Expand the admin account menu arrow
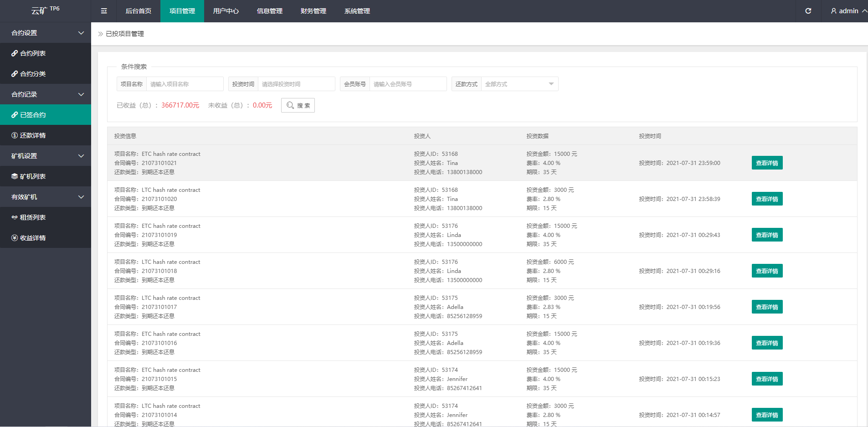Viewport: 868px width, 427px height. (x=864, y=11)
